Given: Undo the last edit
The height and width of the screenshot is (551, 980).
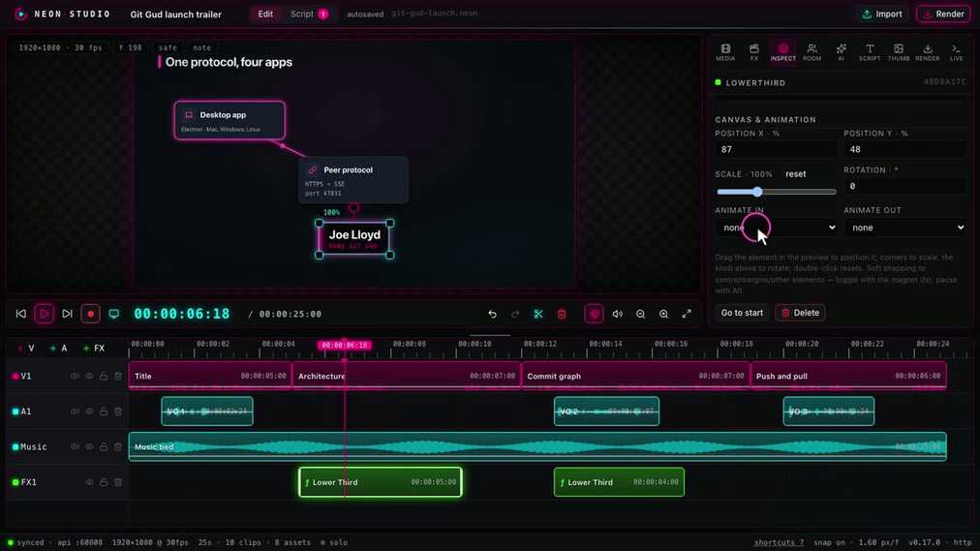Looking at the screenshot, I should [x=493, y=314].
